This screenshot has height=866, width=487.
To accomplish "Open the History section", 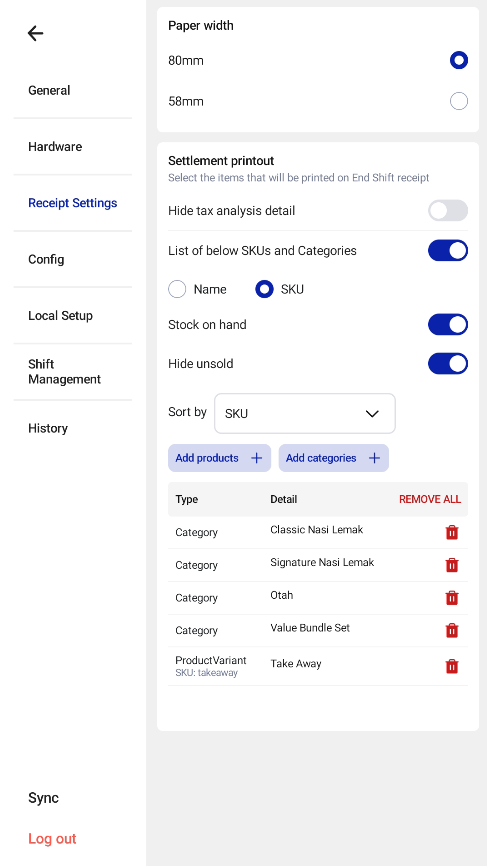I will pyautogui.click(x=48, y=429).
